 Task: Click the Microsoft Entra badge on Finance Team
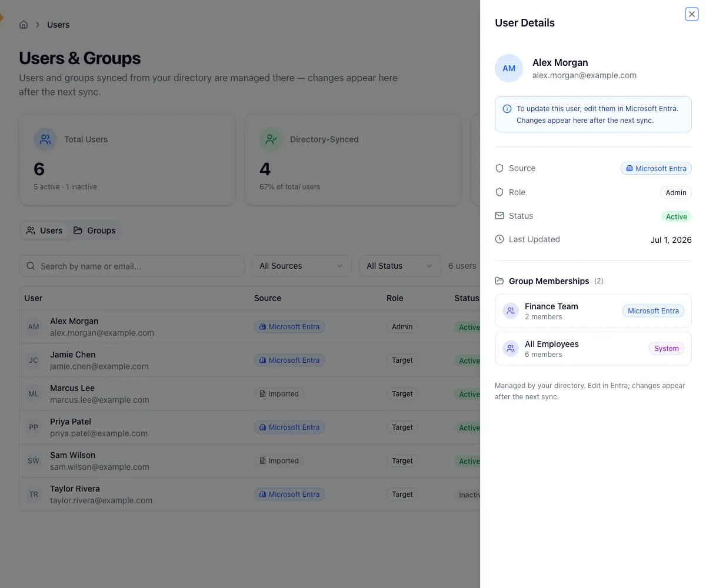653,310
